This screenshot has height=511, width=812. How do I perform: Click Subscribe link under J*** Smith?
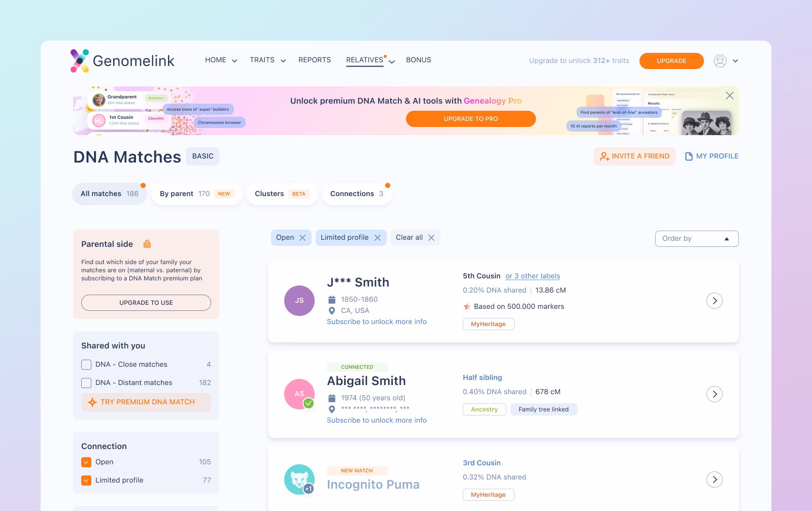coord(377,322)
